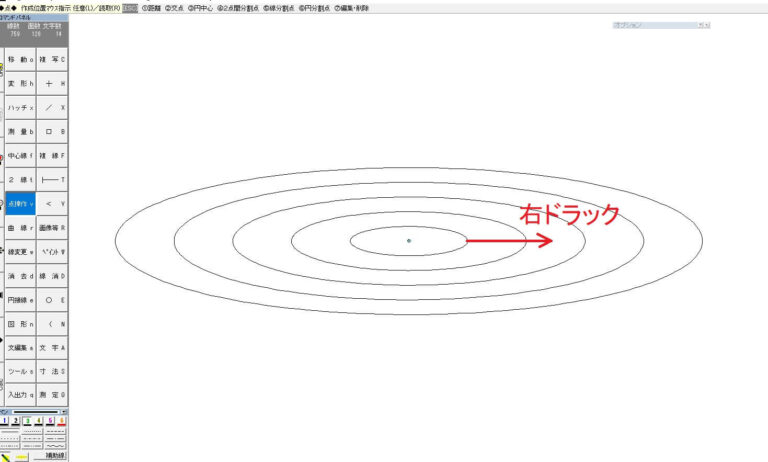This screenshot has height=462, width=768.
Task: Click the center point of the ellipses
Action: [x=409, y=241]
